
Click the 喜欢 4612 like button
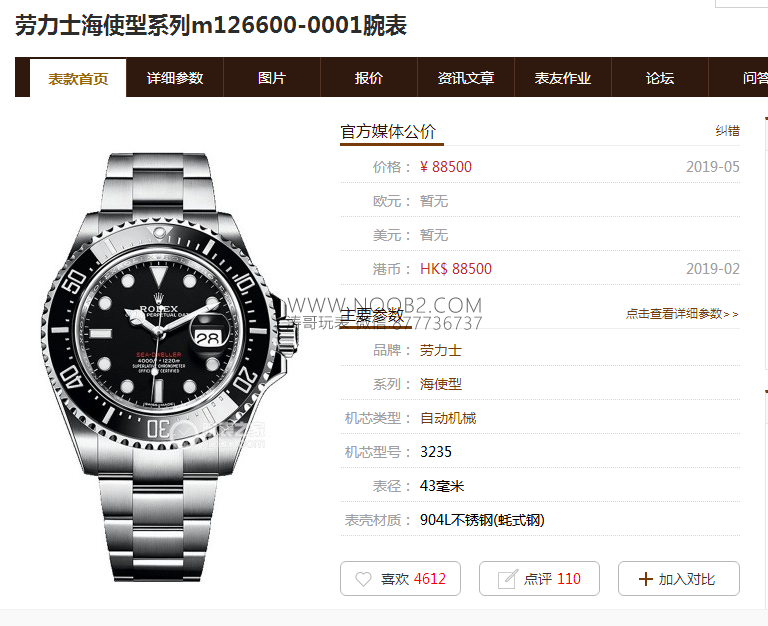tap(400, 578)
